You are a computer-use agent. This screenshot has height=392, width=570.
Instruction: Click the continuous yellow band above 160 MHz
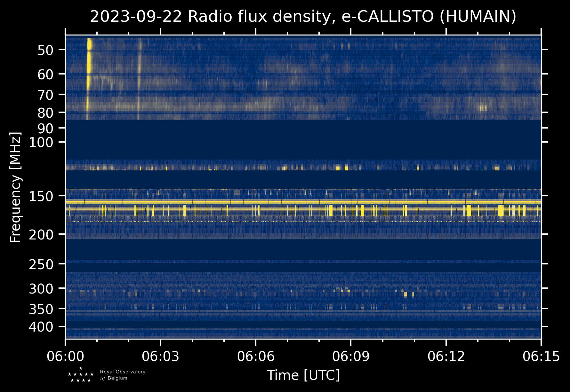(303, 201)
